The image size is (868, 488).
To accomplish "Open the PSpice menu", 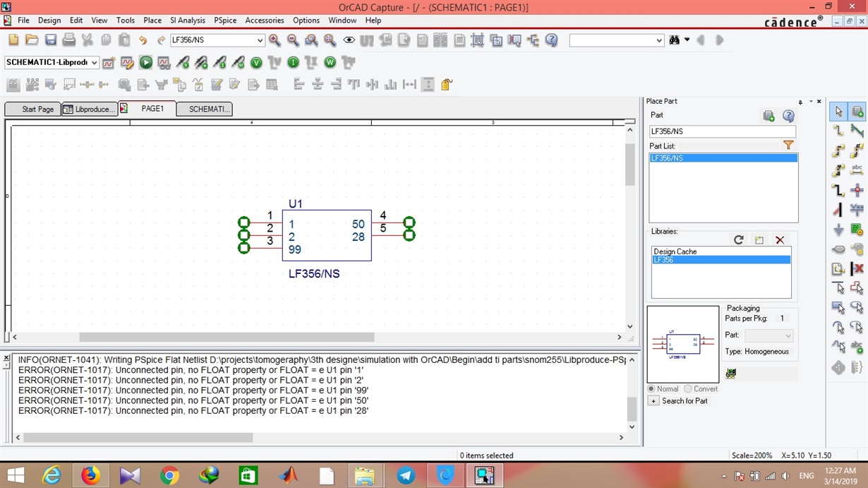I will tap(225, 20).
